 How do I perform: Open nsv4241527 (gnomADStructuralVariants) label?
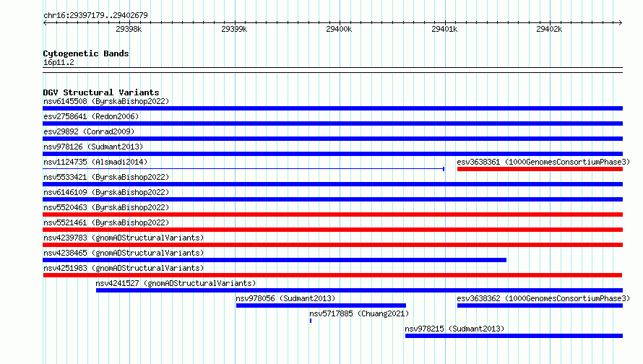point(176,283)
